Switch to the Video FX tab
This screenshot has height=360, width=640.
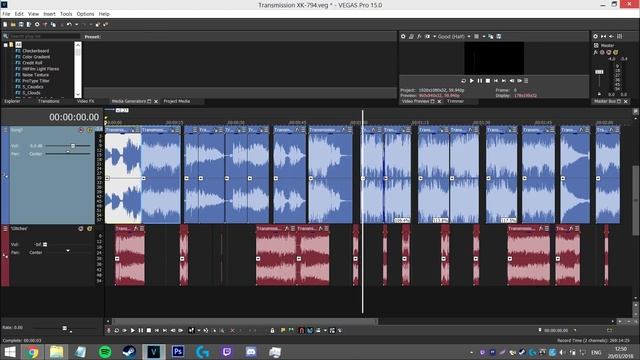[85, 101]
